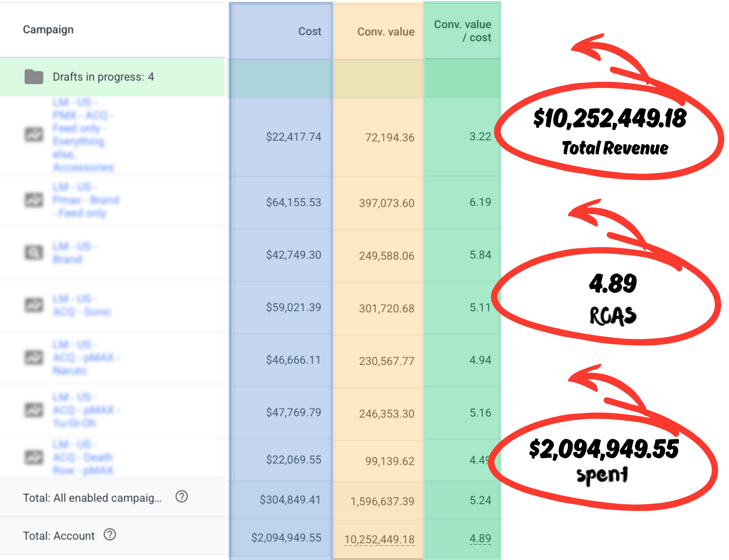The image size is (729, 560).
Task: Open the Drafts in progress: 4 row
Action: coord(103,77)
